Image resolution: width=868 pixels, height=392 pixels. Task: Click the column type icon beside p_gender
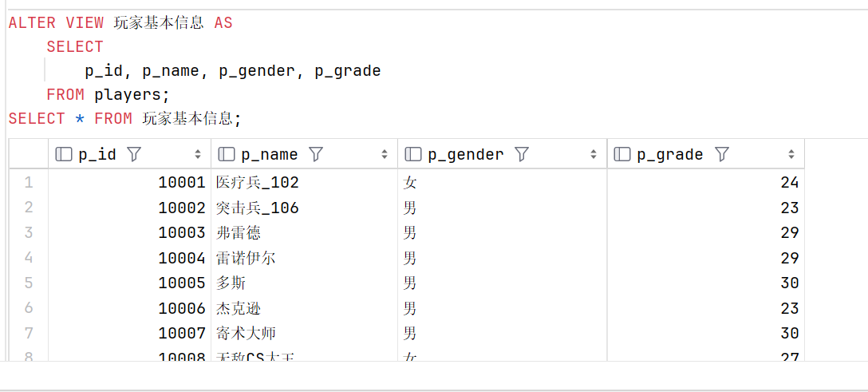(x=413, y=154)
